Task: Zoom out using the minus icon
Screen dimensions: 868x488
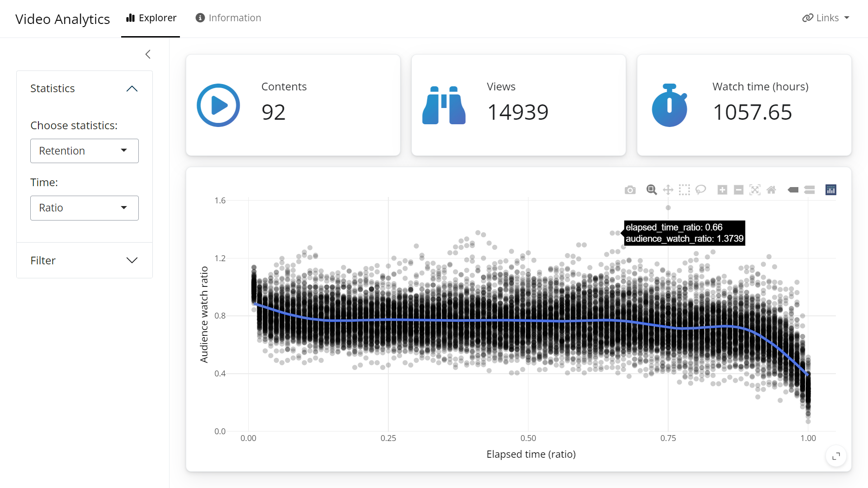Action: click(x=738, y=190)
